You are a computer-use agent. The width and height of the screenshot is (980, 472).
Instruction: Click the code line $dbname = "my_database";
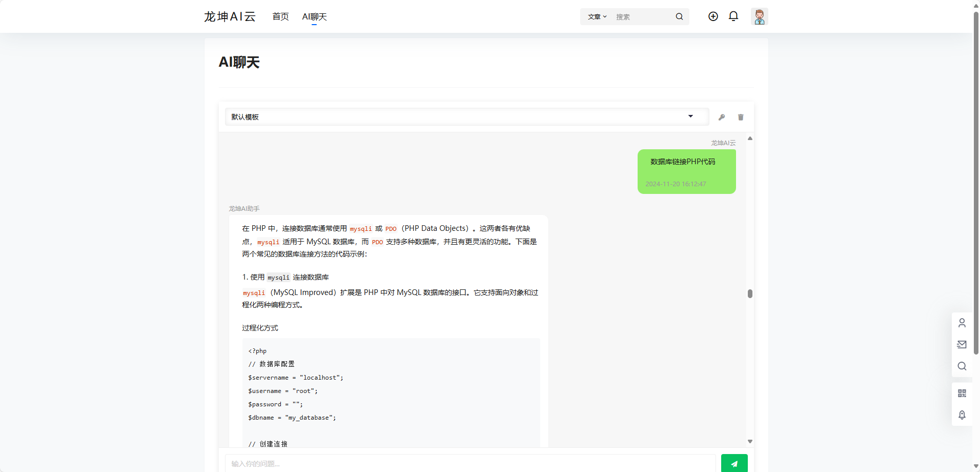pyautogui.click(x=292, y=418)
